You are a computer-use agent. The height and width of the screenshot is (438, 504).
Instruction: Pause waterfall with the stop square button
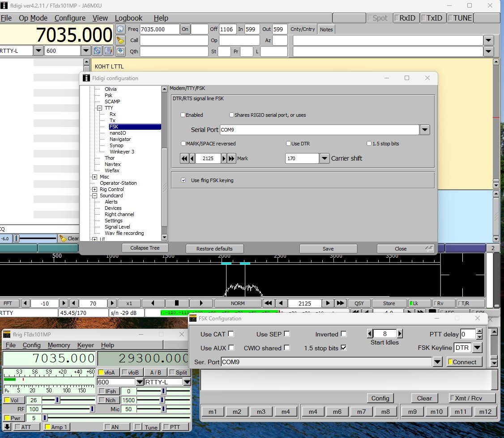pyautogui.click(x=177, y=303)
